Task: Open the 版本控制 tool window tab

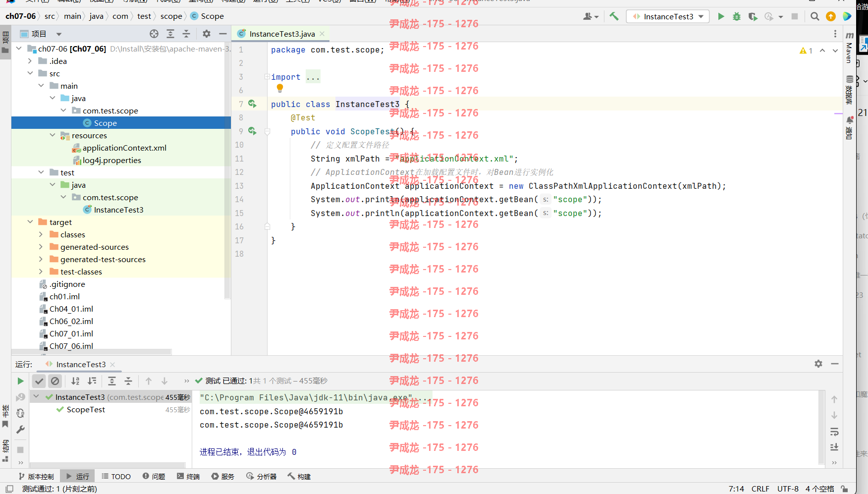Action: coord(36,476)
